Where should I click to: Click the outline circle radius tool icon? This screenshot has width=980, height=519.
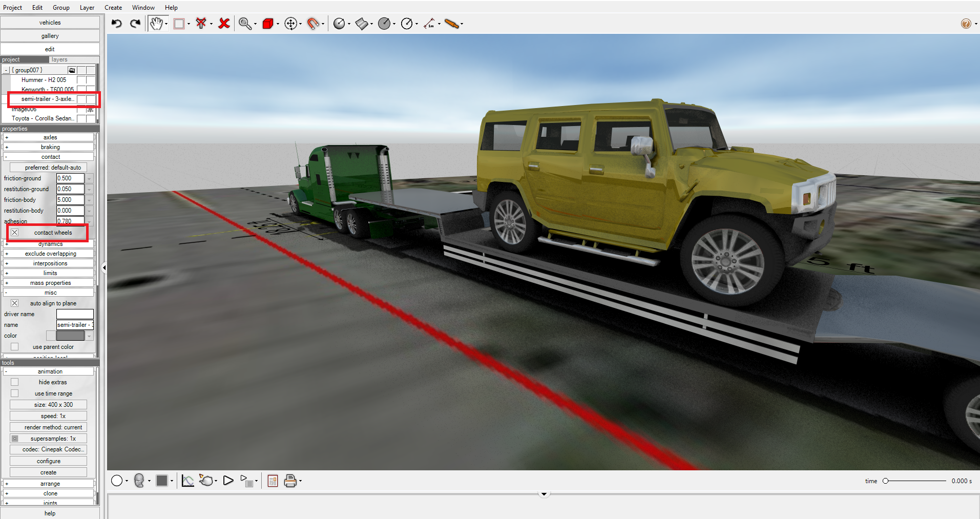pos(407,24)
